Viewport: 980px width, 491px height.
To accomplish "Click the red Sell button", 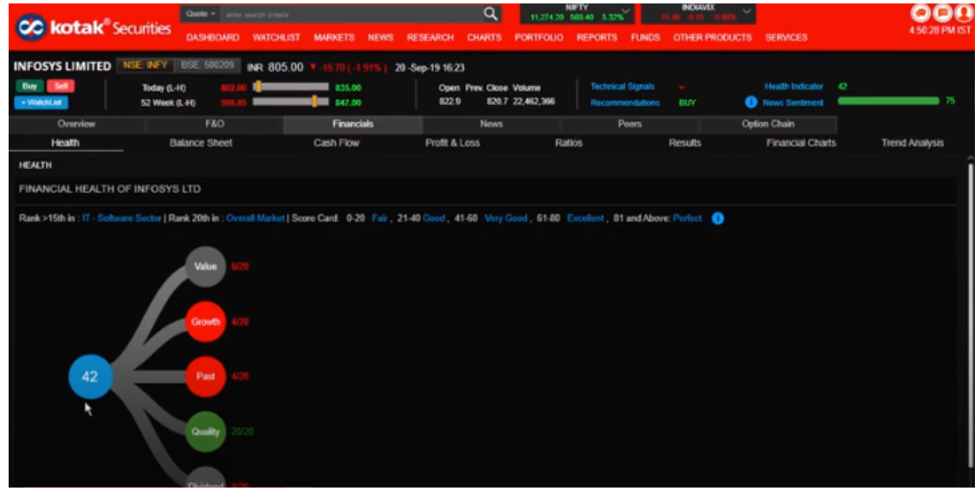I will [59, 87].
